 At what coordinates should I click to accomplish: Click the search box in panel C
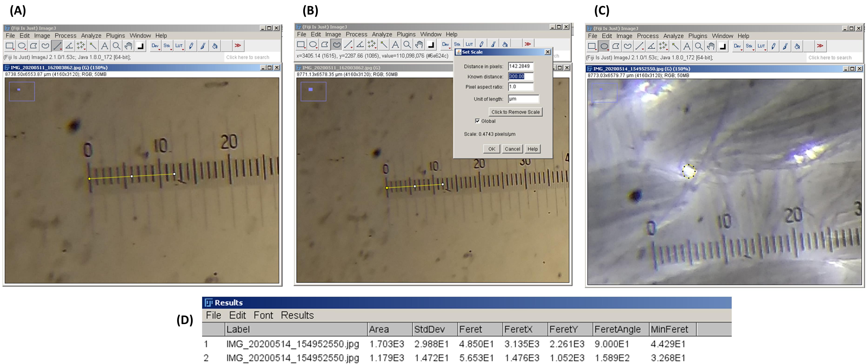coord(834,58)
